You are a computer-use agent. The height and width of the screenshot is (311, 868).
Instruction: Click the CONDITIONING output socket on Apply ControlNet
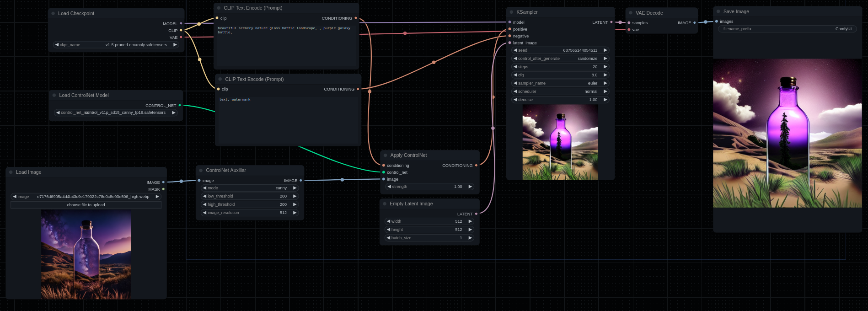coord(476,166)
